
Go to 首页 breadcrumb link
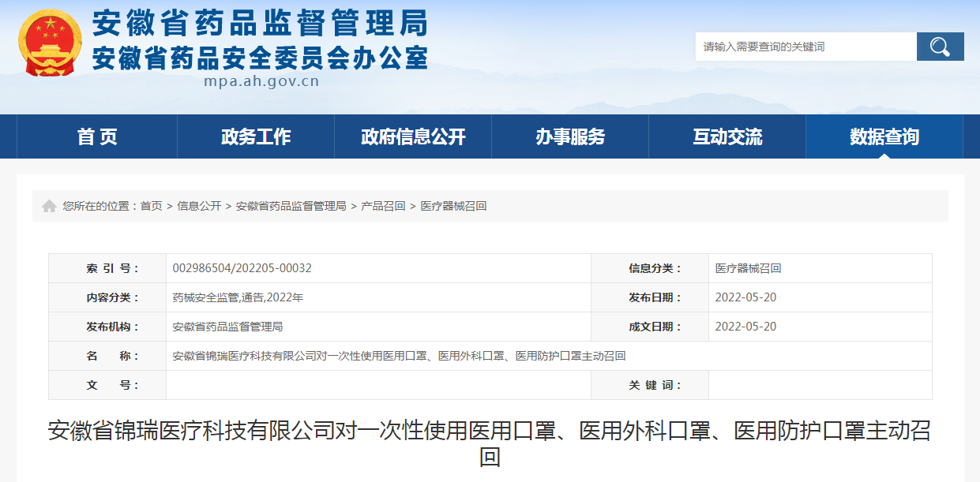pos(152,206)
